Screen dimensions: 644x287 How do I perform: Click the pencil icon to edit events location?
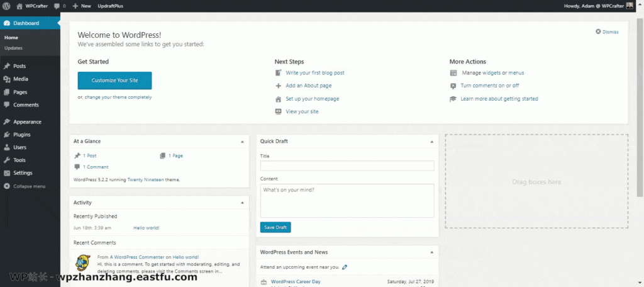coord(345,267)
